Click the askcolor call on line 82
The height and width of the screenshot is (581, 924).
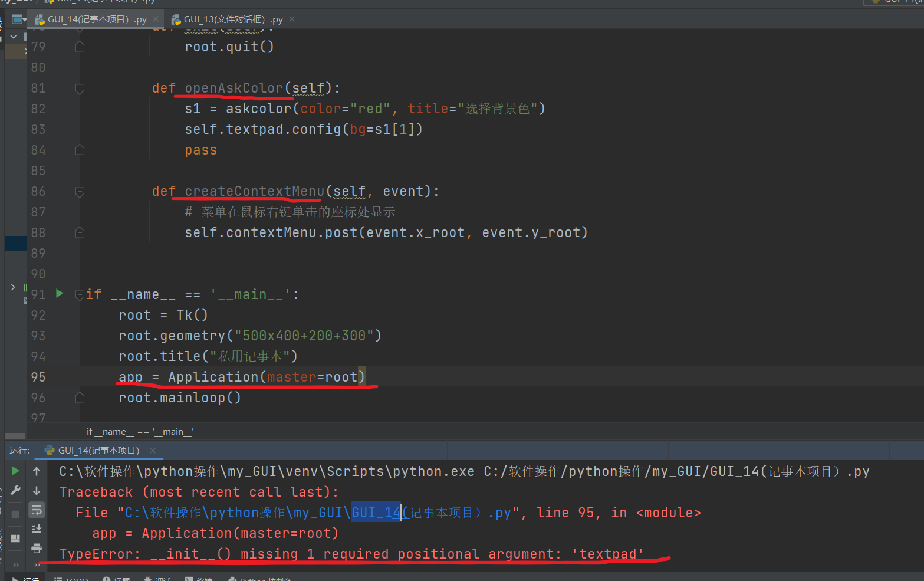[x=259, y=109]
